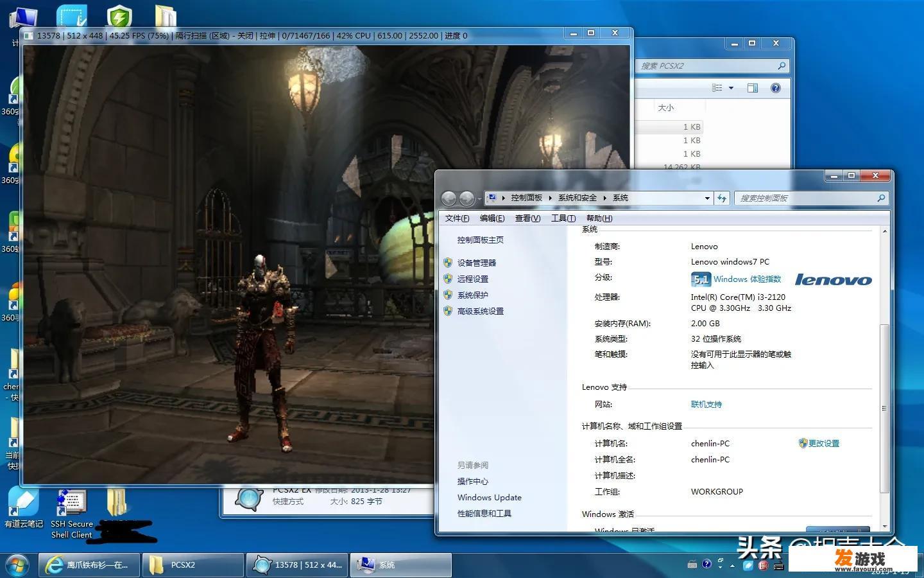
Task: Click the help icon in PCSX2 explorer
Action: (776, 88)
